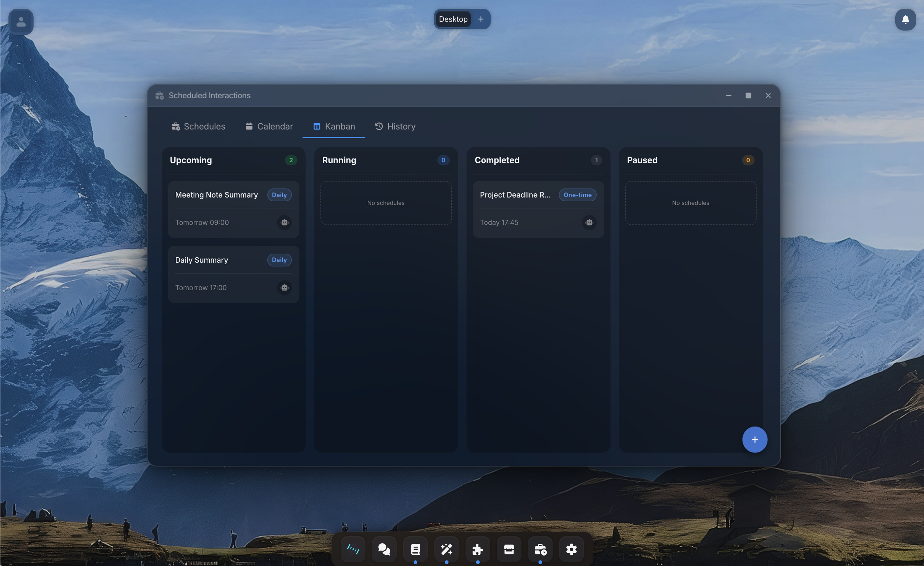Switch to the Calendar tab
Screen dimensions: 924x566
click(269, 127)
